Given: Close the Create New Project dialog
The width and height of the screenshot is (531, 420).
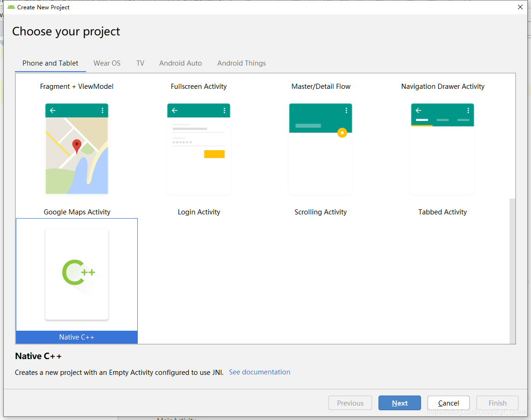Looking at the screenshot, I should tap(520, 7).
